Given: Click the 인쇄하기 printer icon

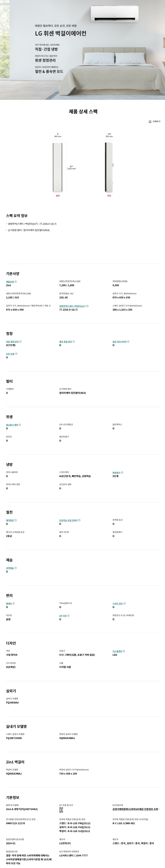Looking at the screenshot, I should (150, 122).
